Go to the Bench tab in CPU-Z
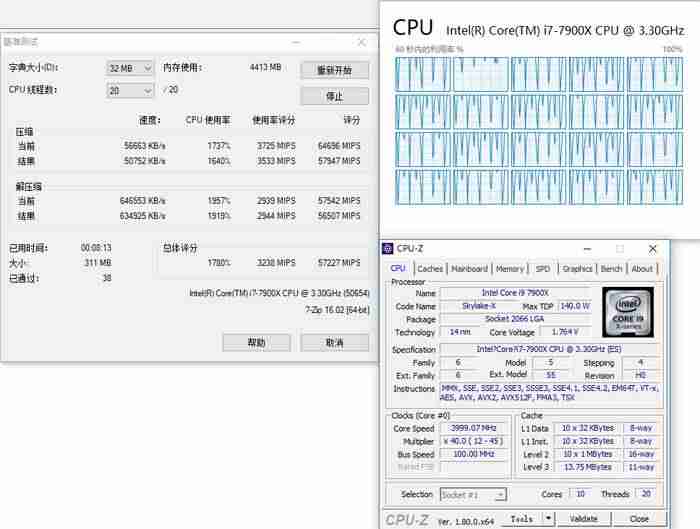 [x=611, y=269]
